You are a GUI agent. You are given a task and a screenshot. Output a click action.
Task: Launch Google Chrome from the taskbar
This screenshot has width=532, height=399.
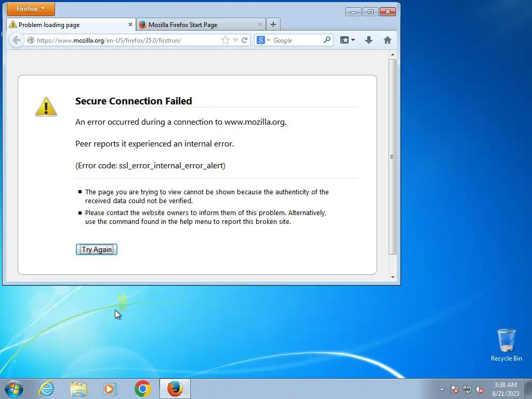142,389
